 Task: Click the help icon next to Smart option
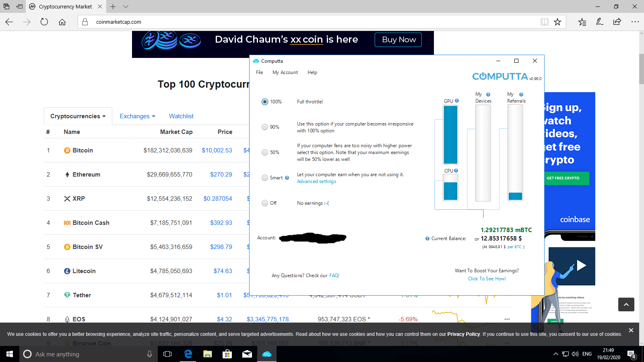point(287,178)
